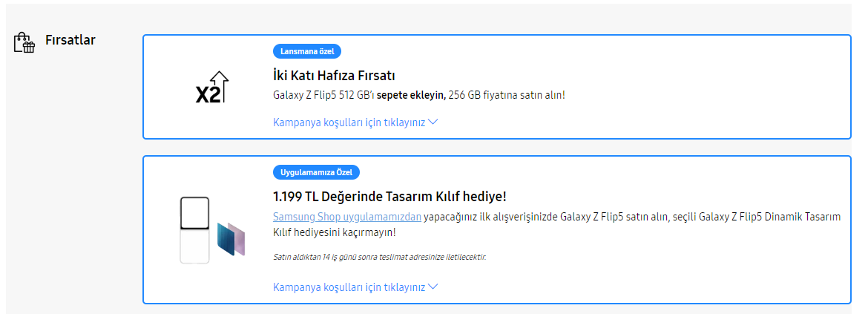This screenshot has height=314, width=868.
Task: Click the Lansmana özel badge
Action: pyautogui.click(x=307, y=51)
